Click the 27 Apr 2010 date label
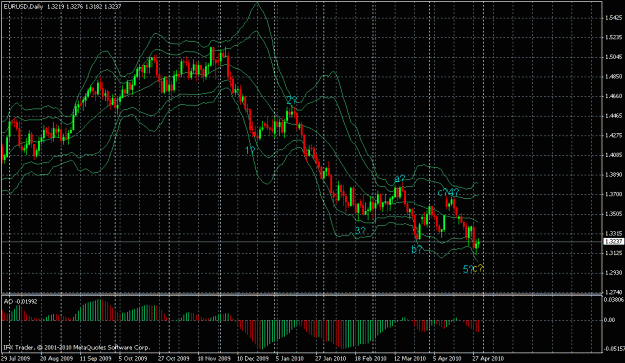This screenshot has height=363, width=625. coord(488,359)
